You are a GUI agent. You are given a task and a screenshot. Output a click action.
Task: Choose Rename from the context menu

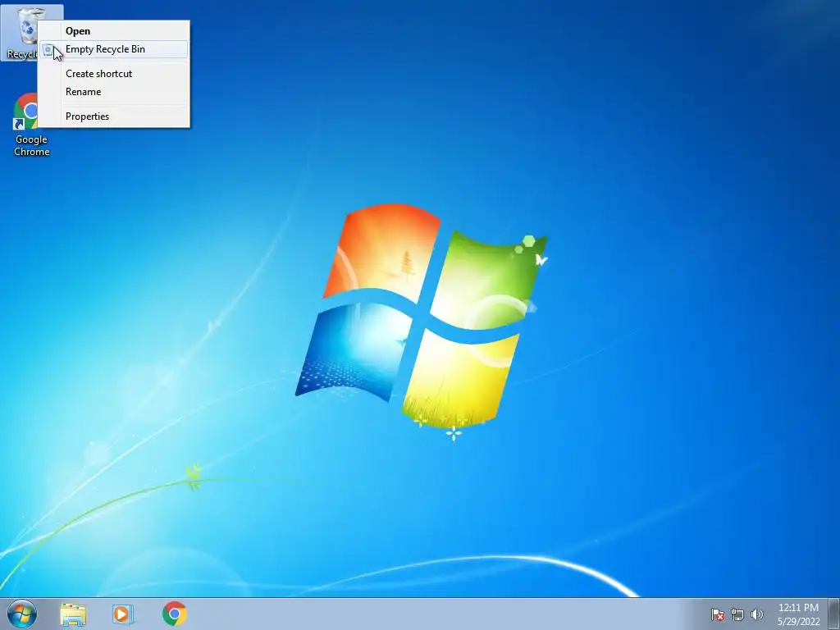pos(113,92)
